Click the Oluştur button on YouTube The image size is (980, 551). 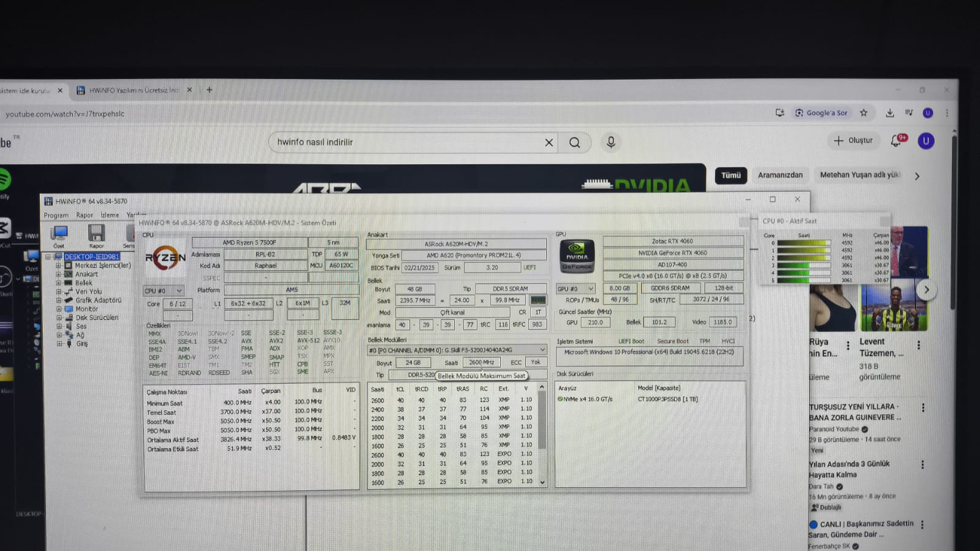tap(853, 140)
